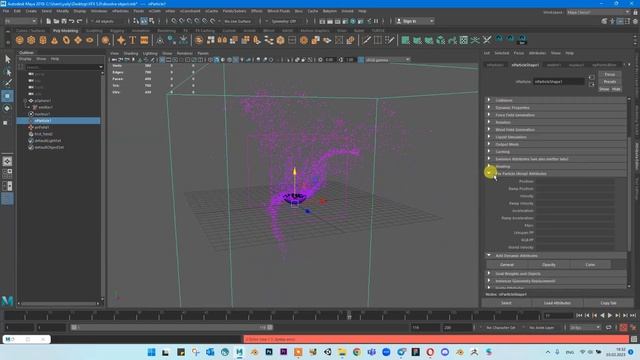Toggle playback looping mode
The width and height of the screenshot is (640, 360).
tap(609, 327)
